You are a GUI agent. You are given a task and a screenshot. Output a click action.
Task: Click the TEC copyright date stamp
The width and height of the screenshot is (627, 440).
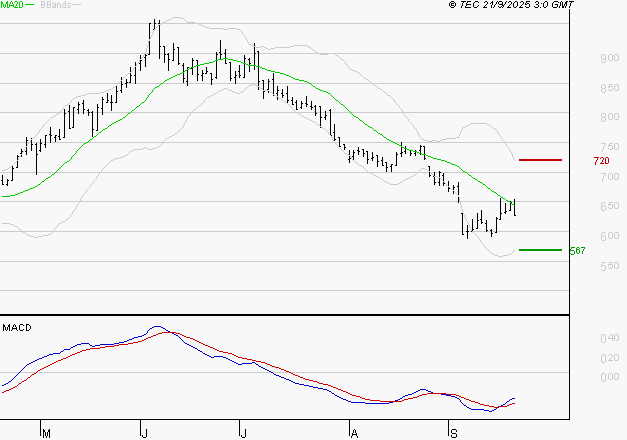[511, 5]
